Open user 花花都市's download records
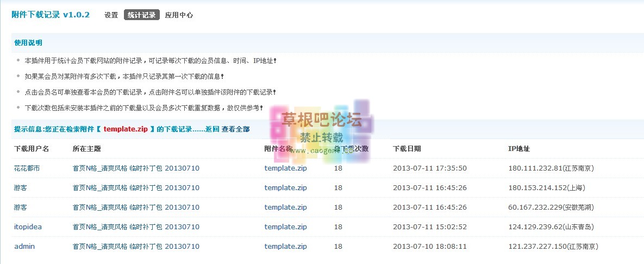The width and height of the screenshot is (644, 264). 27,168
